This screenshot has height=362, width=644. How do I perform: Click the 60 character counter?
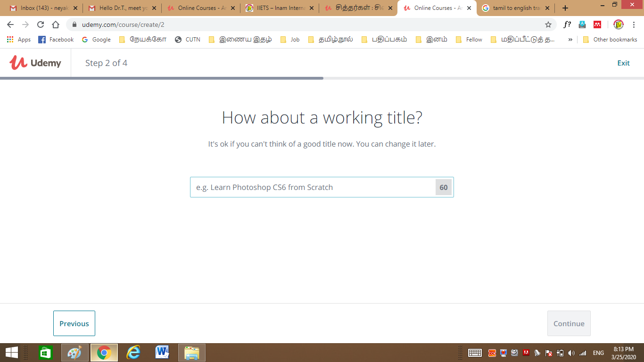point(444,187)
